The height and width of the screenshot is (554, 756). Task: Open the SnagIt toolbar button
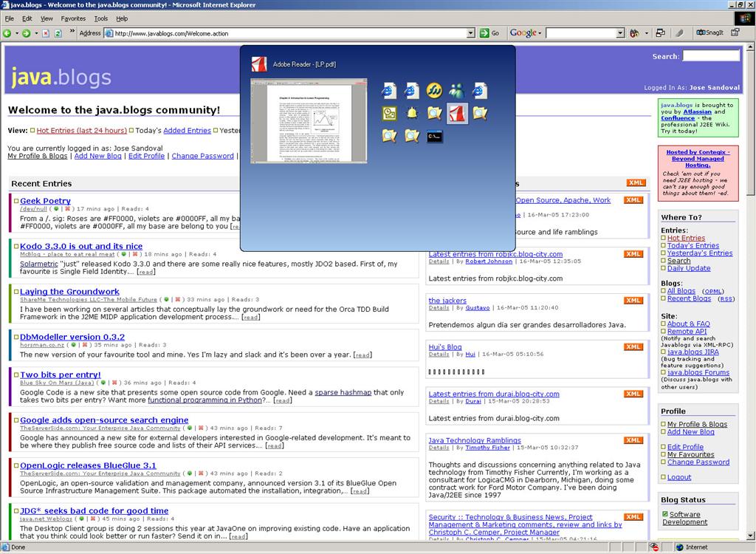point(709,33)
